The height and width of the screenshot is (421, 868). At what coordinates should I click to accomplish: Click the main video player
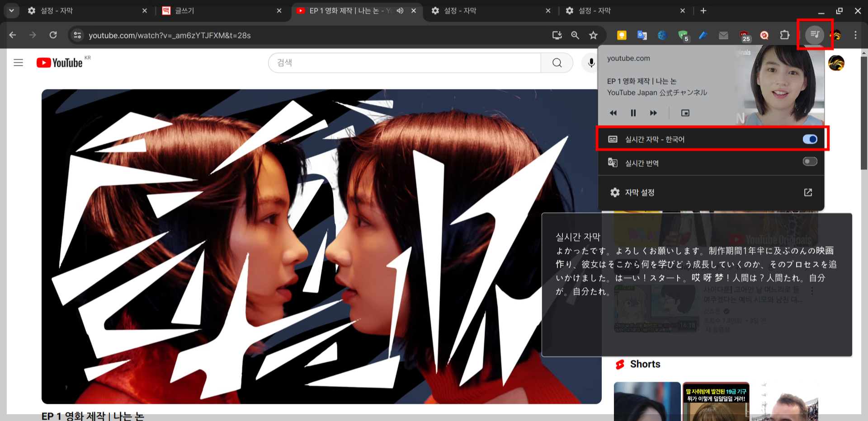click(x=321, y=246)
